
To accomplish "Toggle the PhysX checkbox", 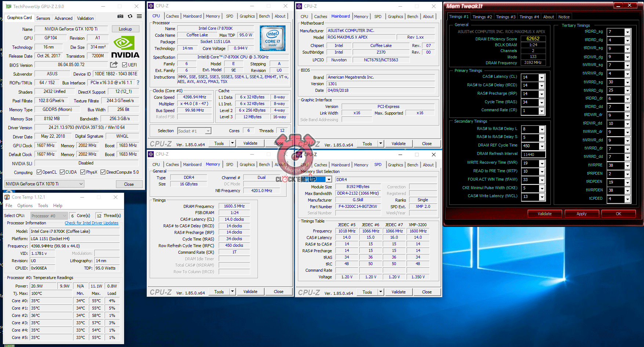I will pyautogui.click(x=83, y=172).
